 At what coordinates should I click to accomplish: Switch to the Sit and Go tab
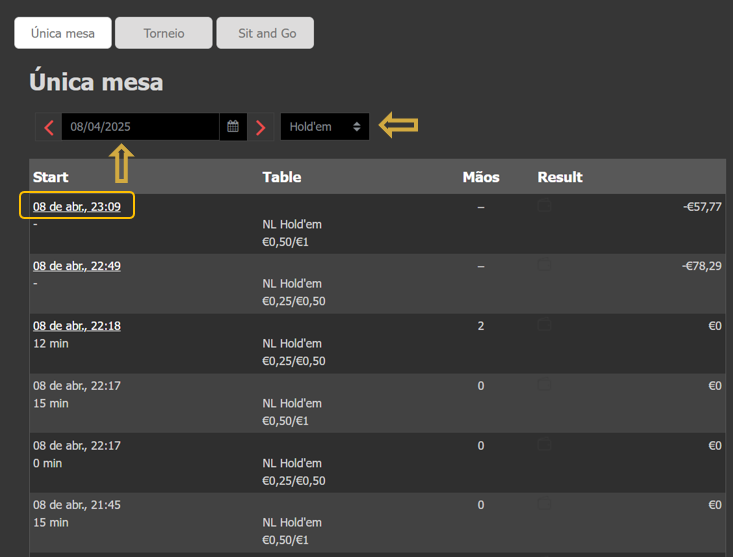click(266, 33)
